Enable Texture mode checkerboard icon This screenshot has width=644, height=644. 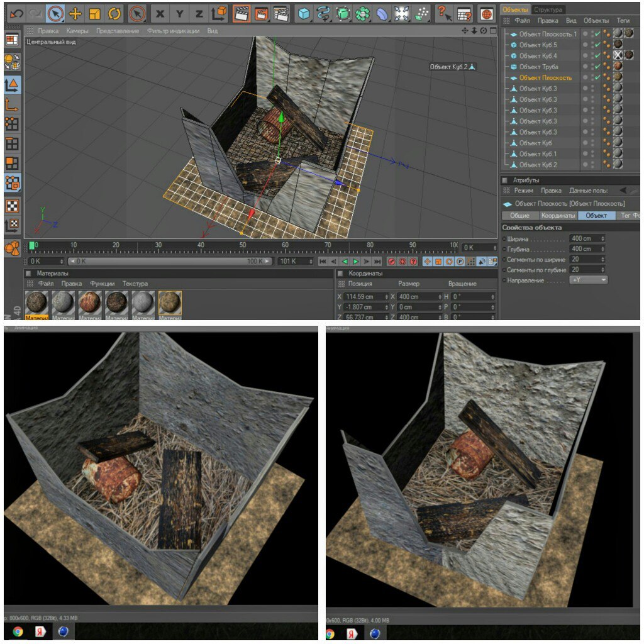point(12,206)
